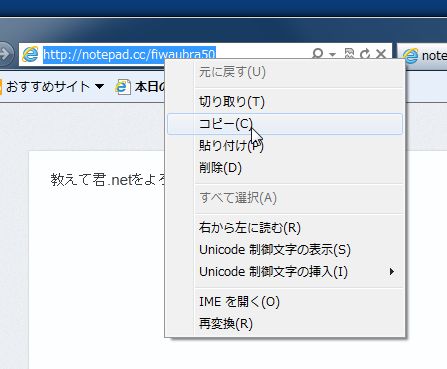Click the 教えて君.net text on the page
This screenshot has width=447, height=369.
click(x=91, y=180)
